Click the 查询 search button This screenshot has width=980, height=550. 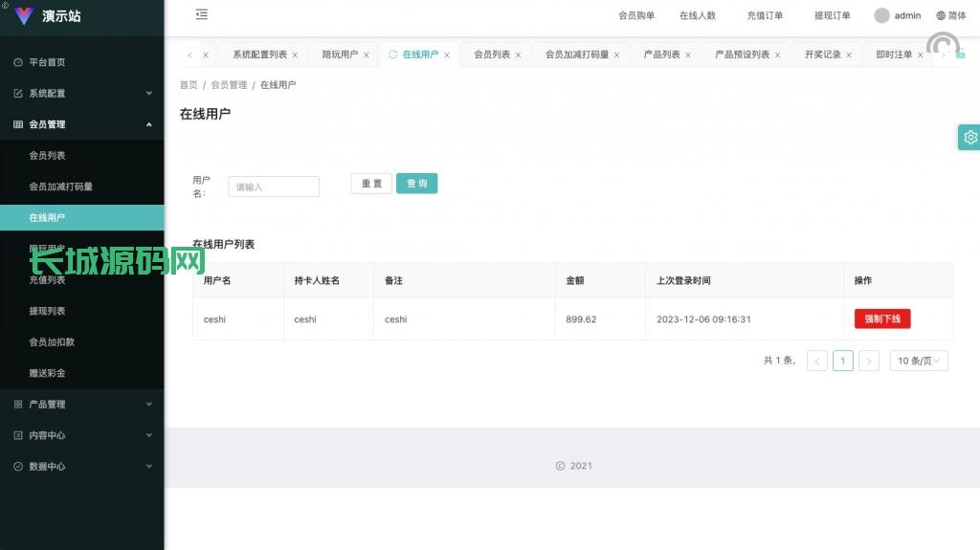[x=416, y=184]
